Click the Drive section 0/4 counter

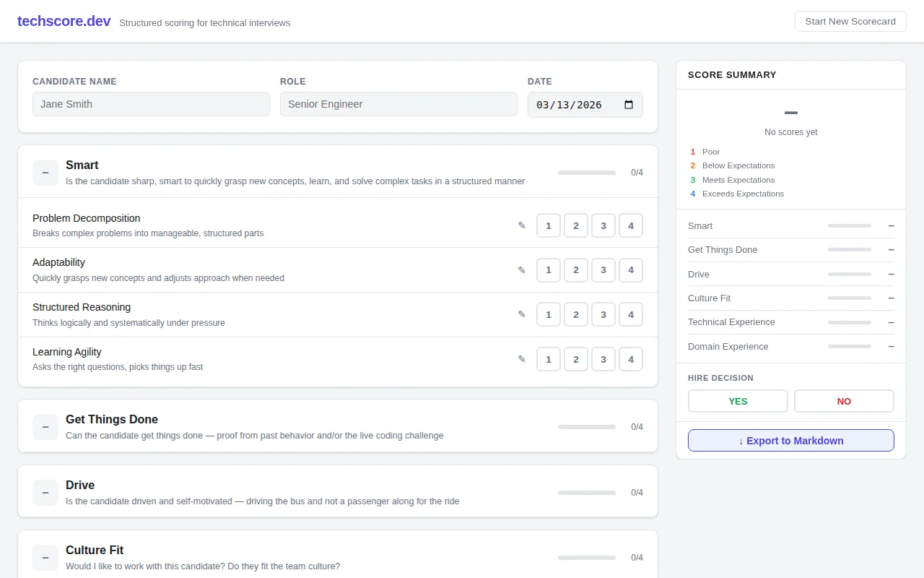tap(637, 493)
